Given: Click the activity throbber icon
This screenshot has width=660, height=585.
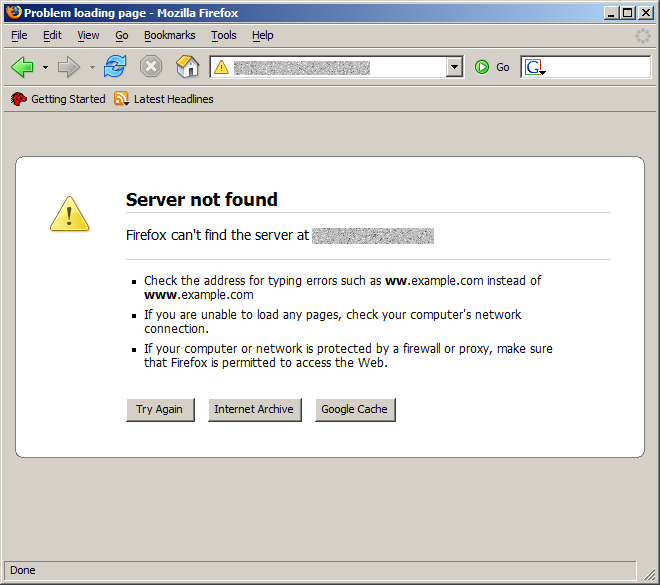Looking at the screenshot, I should 642,36.
